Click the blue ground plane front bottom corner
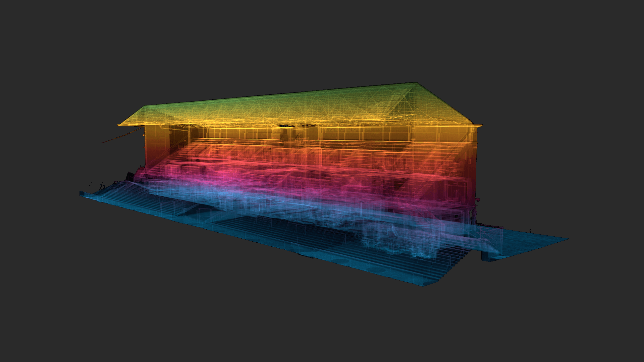 (x=426, y=284)
